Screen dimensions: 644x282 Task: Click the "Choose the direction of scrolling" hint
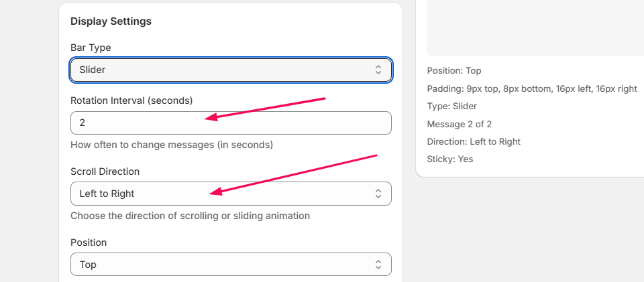190,216
